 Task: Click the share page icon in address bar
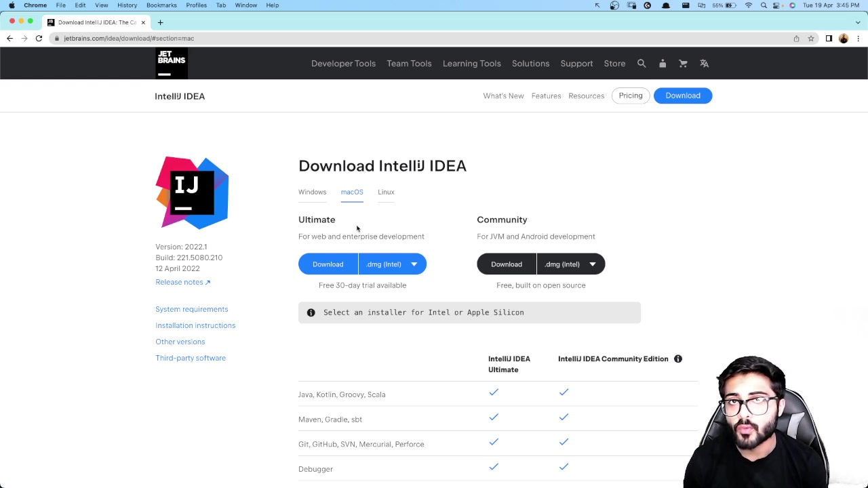(x=796, y=39)
